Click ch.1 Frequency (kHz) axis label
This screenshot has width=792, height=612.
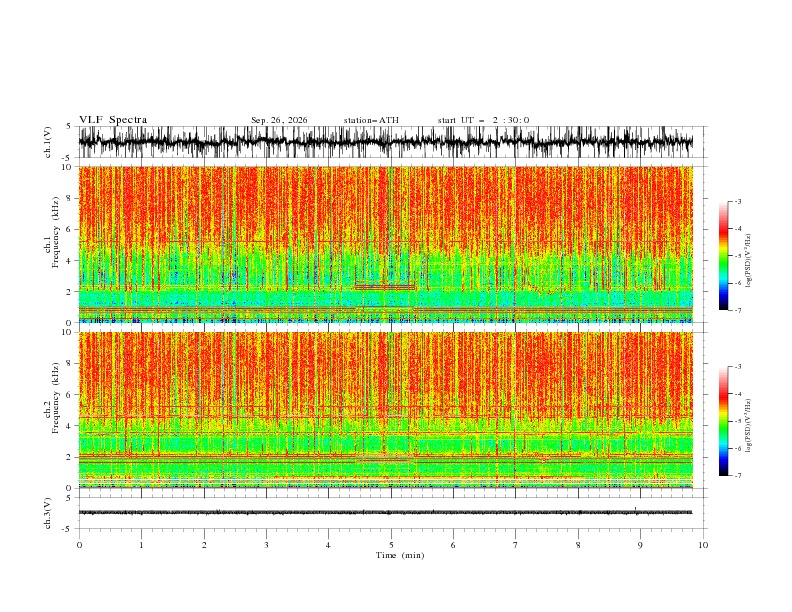[x=52, y=245]
